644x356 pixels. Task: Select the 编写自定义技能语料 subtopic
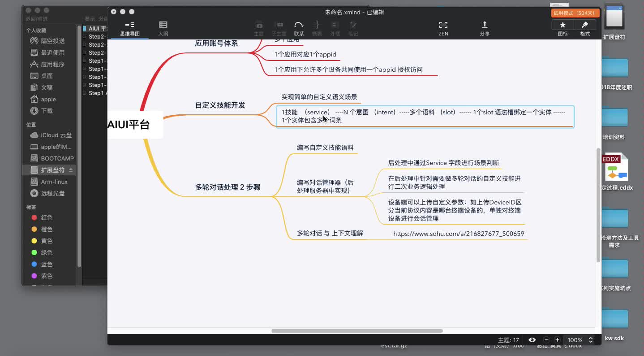pos(325,147)
